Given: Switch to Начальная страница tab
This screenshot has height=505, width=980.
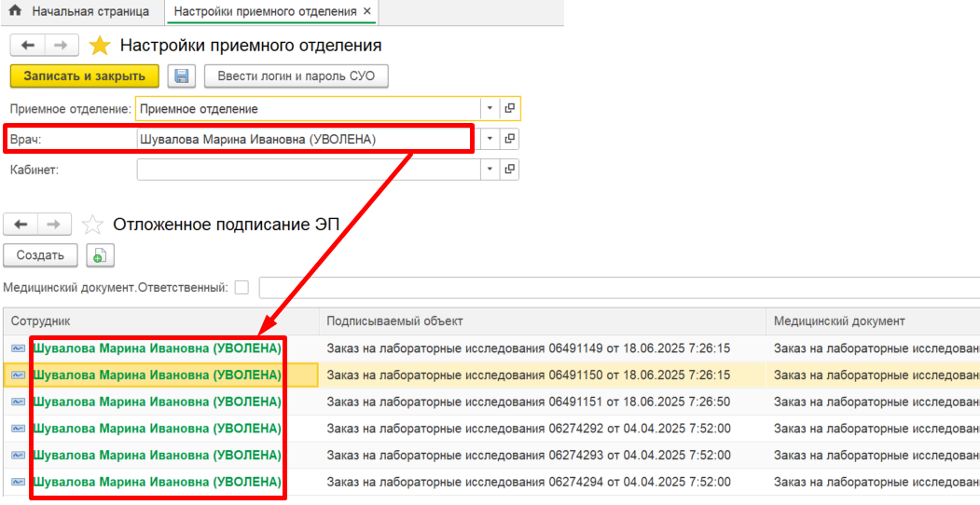Looking at the screenshot, I should (x=90, y=12).
